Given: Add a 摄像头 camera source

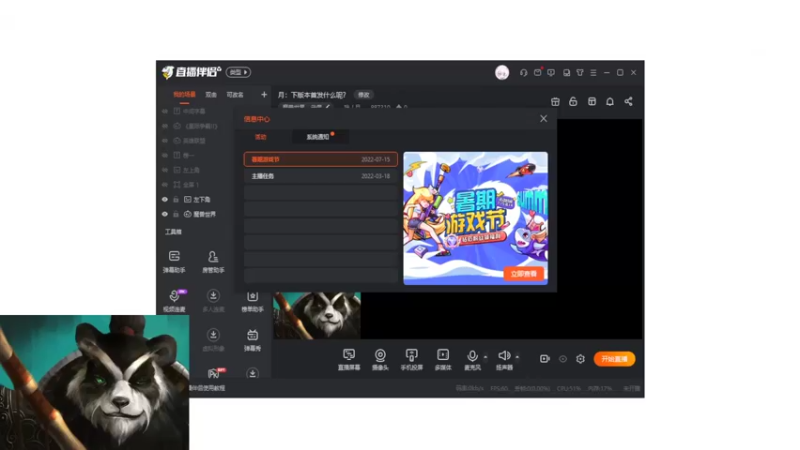Looking at the screenshot, I should (380, 359).
